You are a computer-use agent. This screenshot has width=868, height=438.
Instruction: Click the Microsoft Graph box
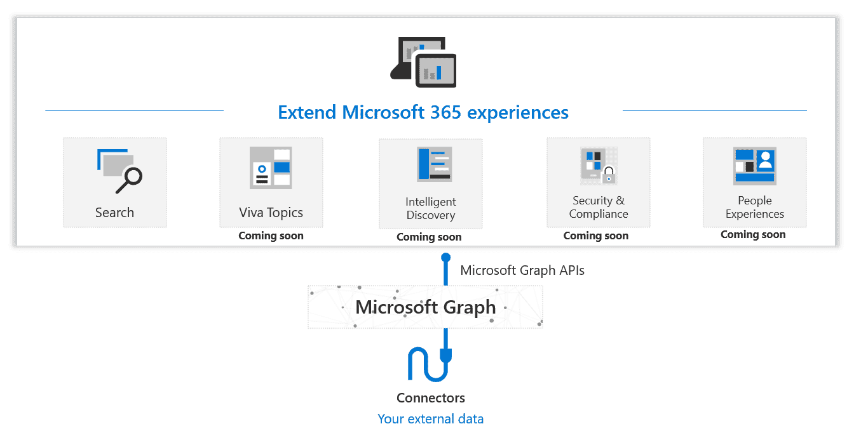[425, 307]
